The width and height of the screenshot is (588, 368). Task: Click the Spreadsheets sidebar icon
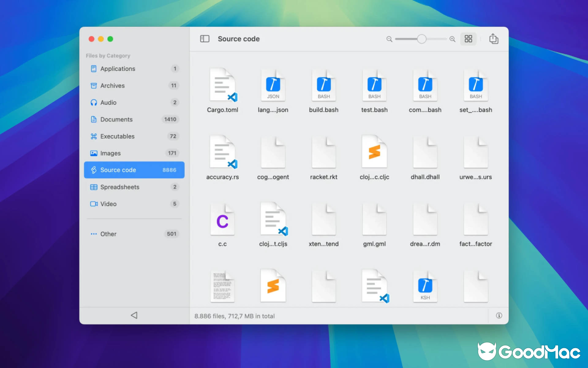click(x=94, y=187)
